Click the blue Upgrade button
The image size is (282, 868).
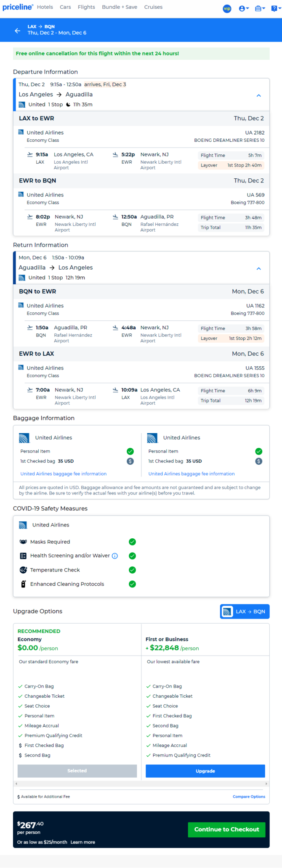205,771
